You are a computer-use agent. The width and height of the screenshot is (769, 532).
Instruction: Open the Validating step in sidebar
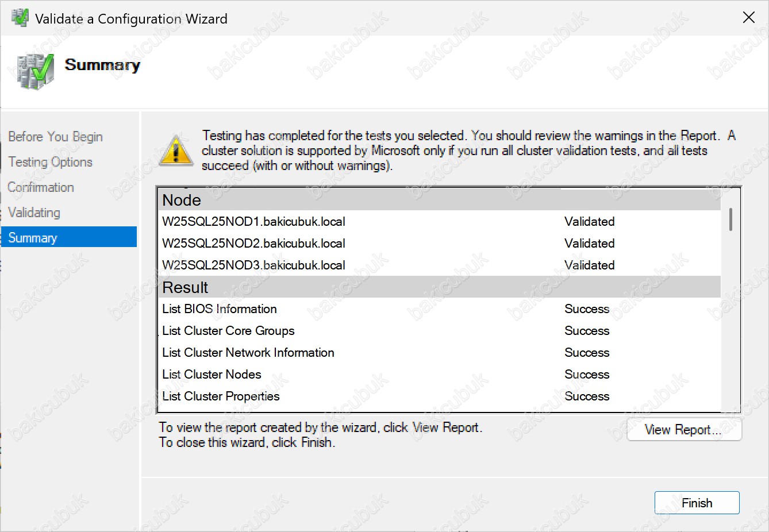point(34,213)
